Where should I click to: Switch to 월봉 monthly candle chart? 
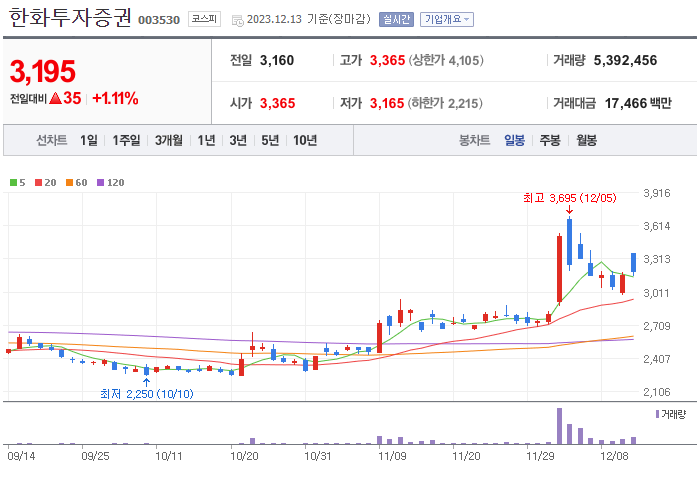tap(586, 140)
